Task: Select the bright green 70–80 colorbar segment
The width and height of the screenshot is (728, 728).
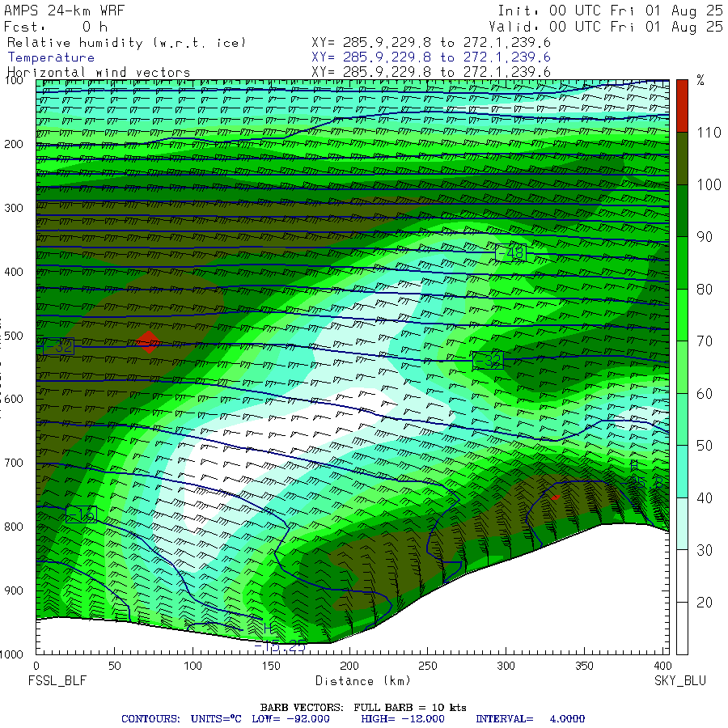Action: point(682,315)
